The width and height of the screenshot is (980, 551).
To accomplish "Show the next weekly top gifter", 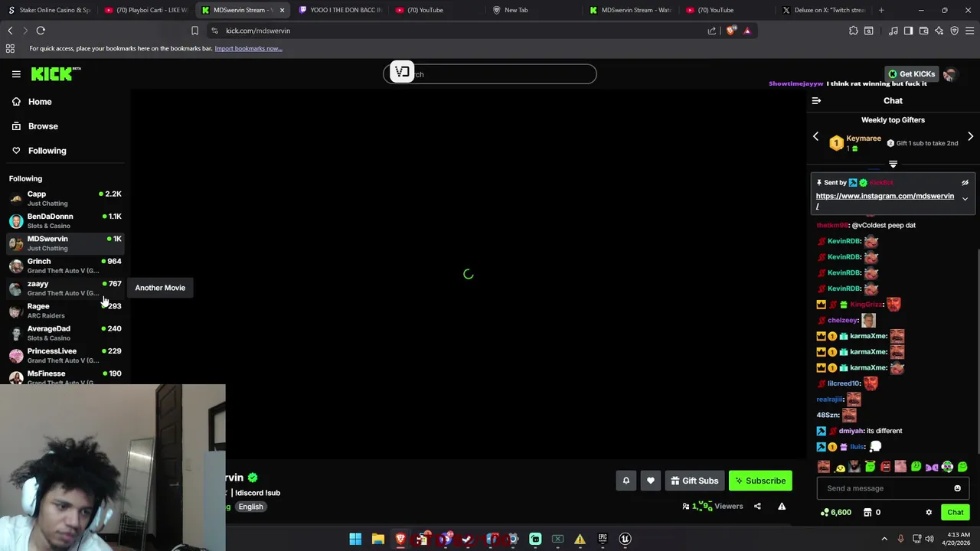I will (970, 137).
